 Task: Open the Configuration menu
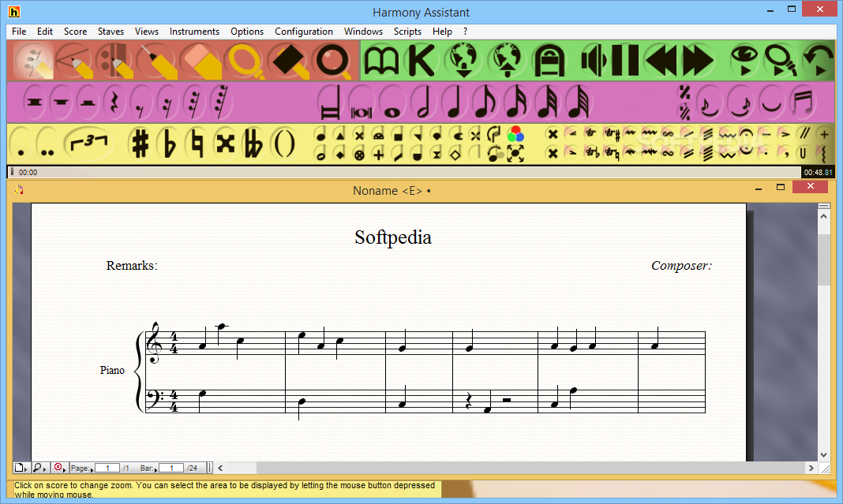tap(304, 32)
